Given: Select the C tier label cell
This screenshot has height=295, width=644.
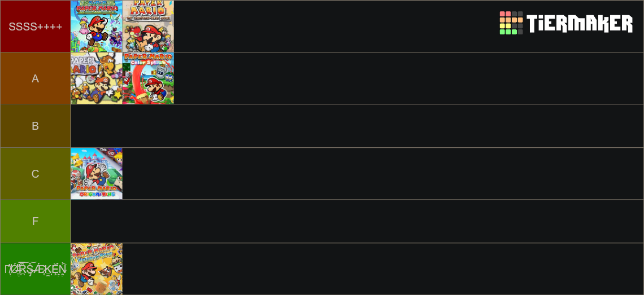Looking at the screenshot, I should [x=36, y=174].
